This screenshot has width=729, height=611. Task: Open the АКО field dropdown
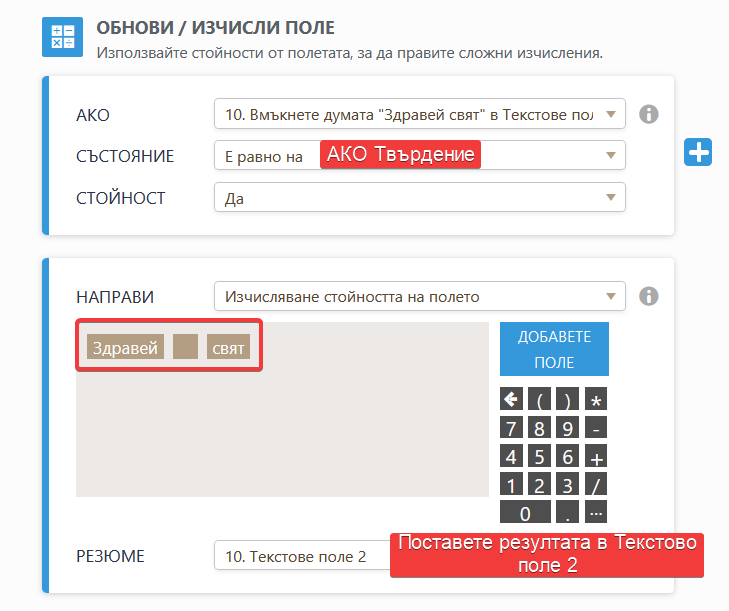tap(419, 114)
